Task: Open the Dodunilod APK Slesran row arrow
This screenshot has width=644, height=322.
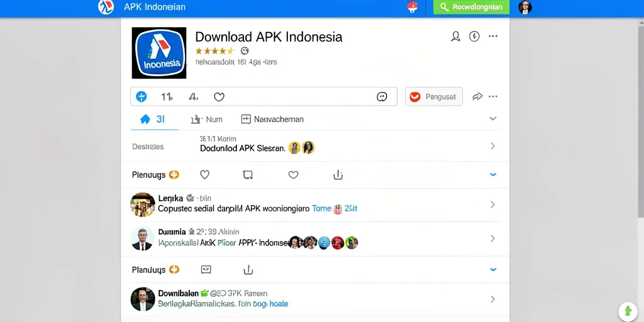Action: [493, 146]
